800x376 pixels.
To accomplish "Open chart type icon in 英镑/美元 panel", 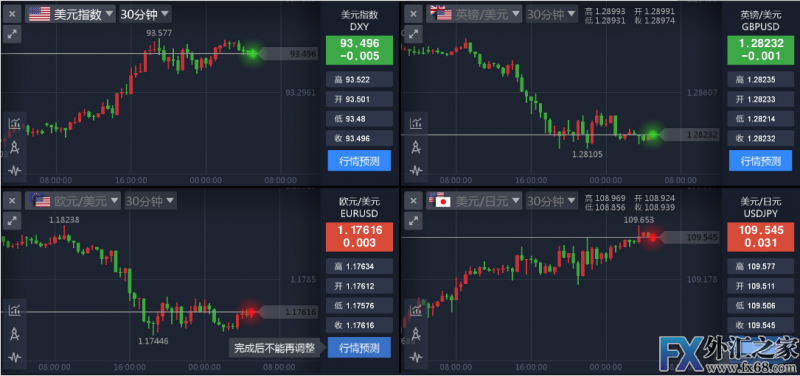I will pos(416,123).
